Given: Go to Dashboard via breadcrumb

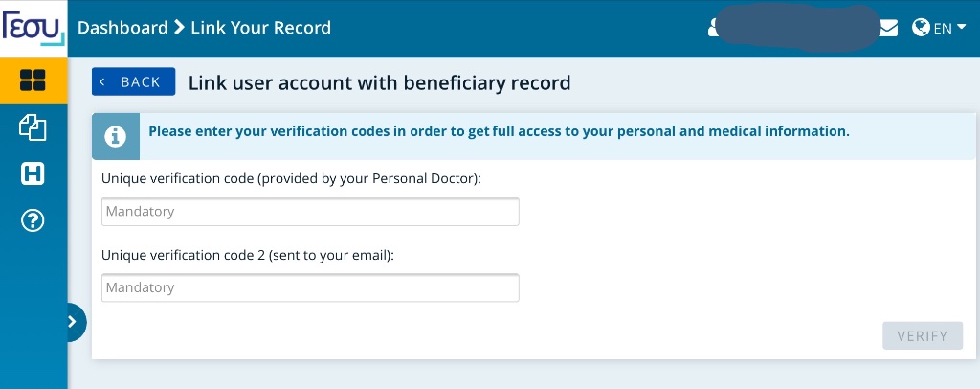Looking at the screenshot, I should point(122,28).
